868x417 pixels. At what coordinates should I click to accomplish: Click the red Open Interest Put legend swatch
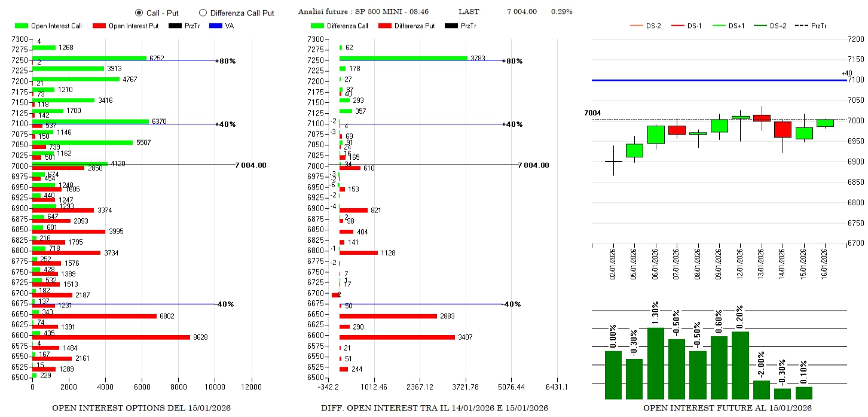(x=99, y=26)
